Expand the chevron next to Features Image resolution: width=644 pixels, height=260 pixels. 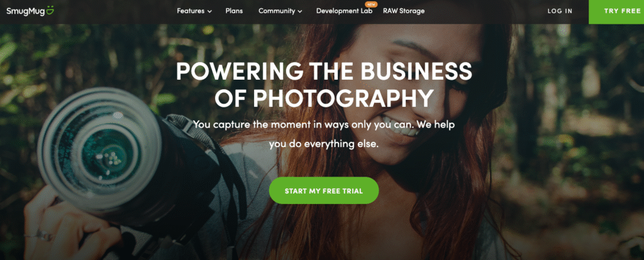(x=209, y=11)
